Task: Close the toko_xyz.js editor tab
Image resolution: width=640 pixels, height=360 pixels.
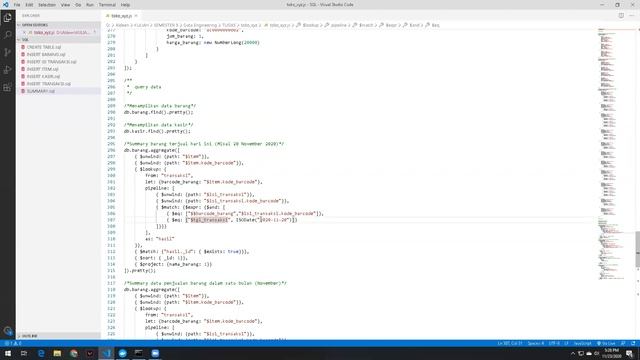Action: point(136,16)
